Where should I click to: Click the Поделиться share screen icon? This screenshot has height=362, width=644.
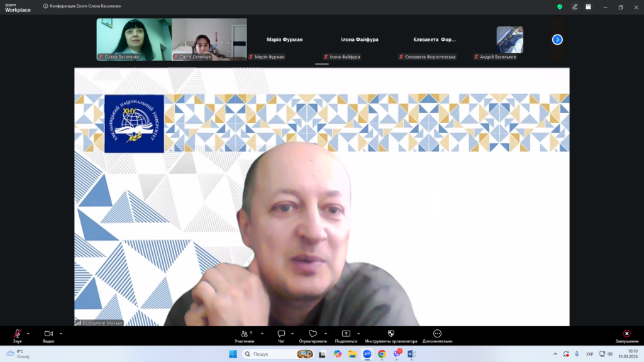346,334
